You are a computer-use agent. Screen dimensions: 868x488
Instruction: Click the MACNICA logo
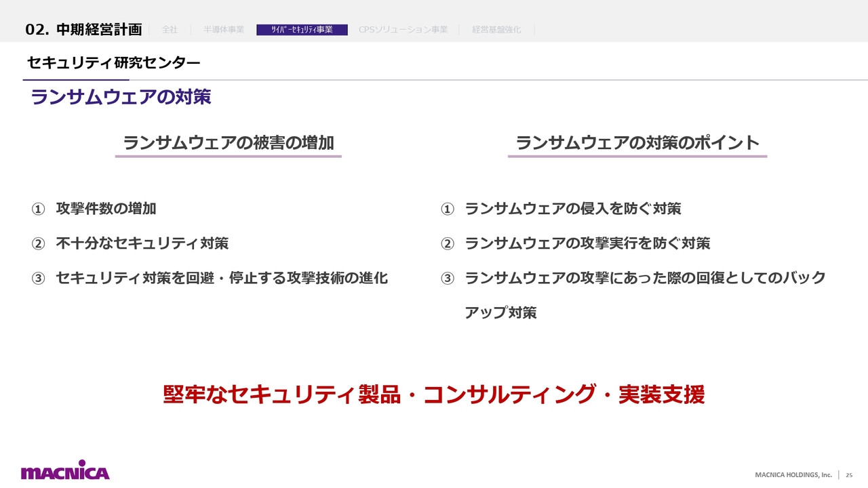65,471
